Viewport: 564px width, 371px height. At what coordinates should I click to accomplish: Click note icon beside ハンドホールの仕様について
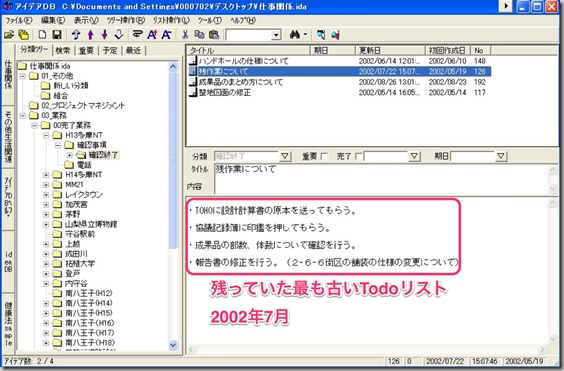click(193, 61)
